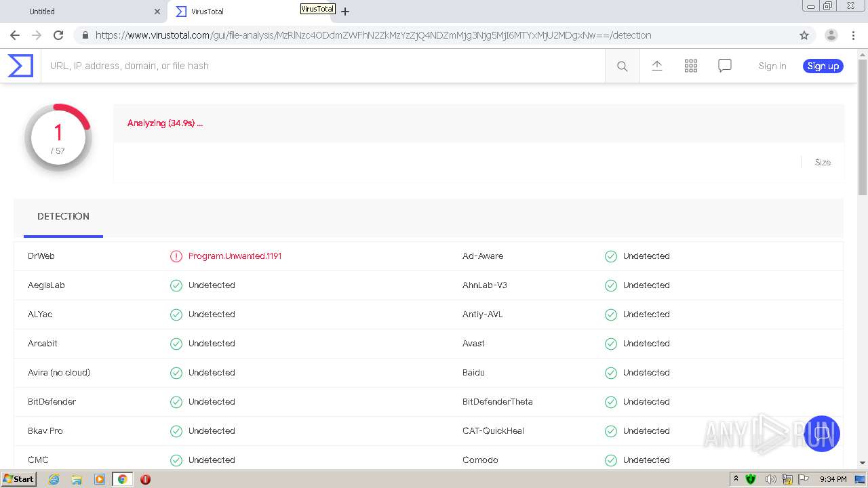The image size is (868, 488).
Task: Click the tray action center flag
Action: coord(804,479)
